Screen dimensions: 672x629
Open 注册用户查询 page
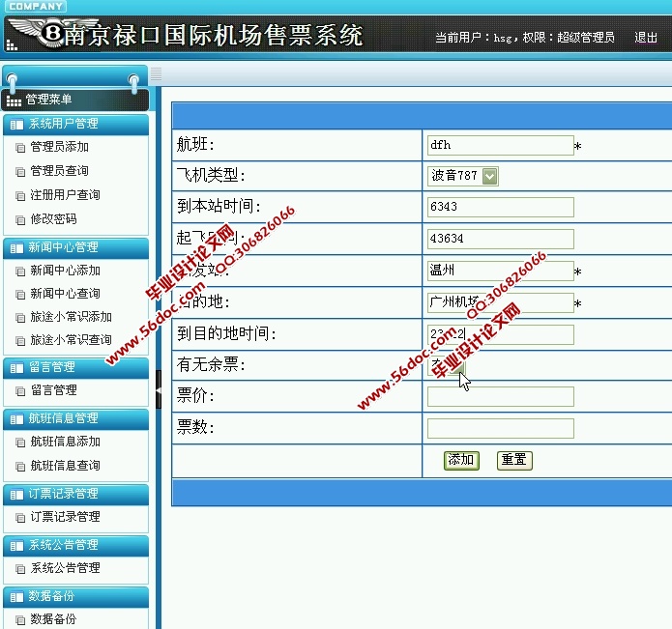[x=65, y=195]
